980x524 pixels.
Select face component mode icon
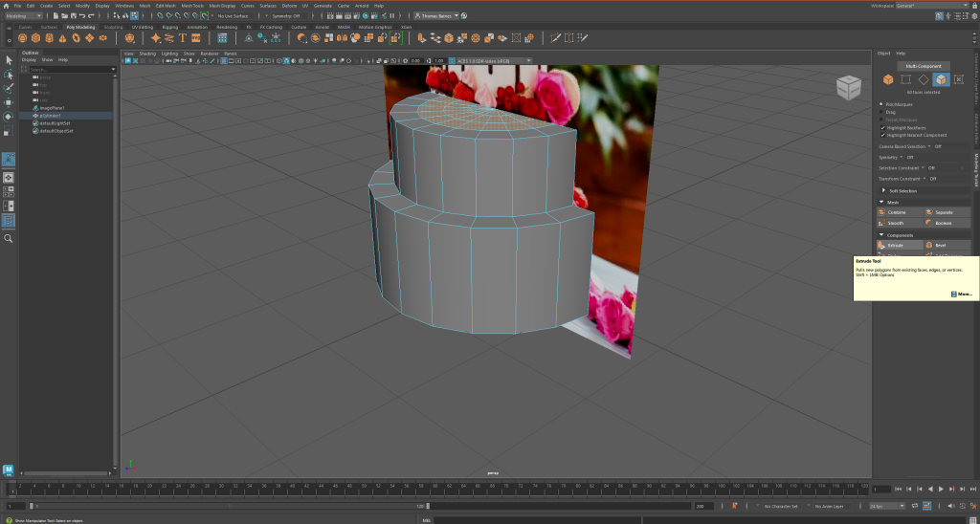click(x=942, y=79)
